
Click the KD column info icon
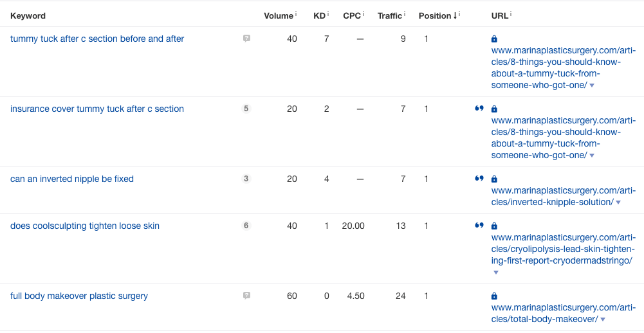click(x=328, y=14)
